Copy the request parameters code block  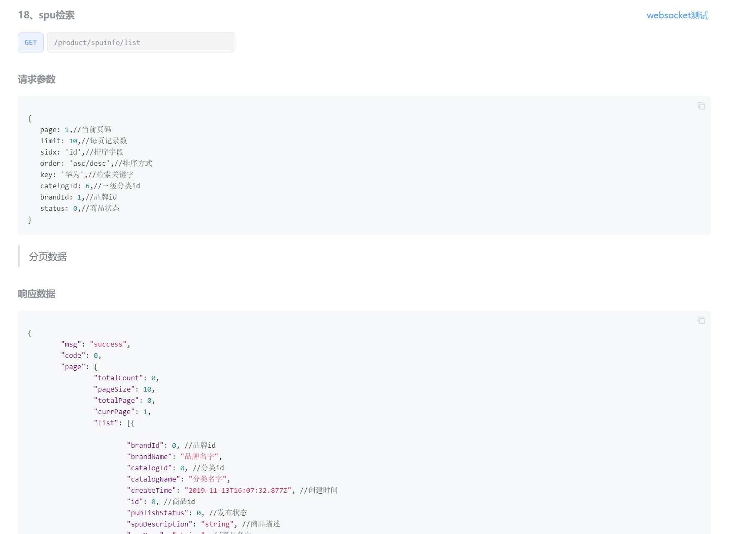pos(701,106)
